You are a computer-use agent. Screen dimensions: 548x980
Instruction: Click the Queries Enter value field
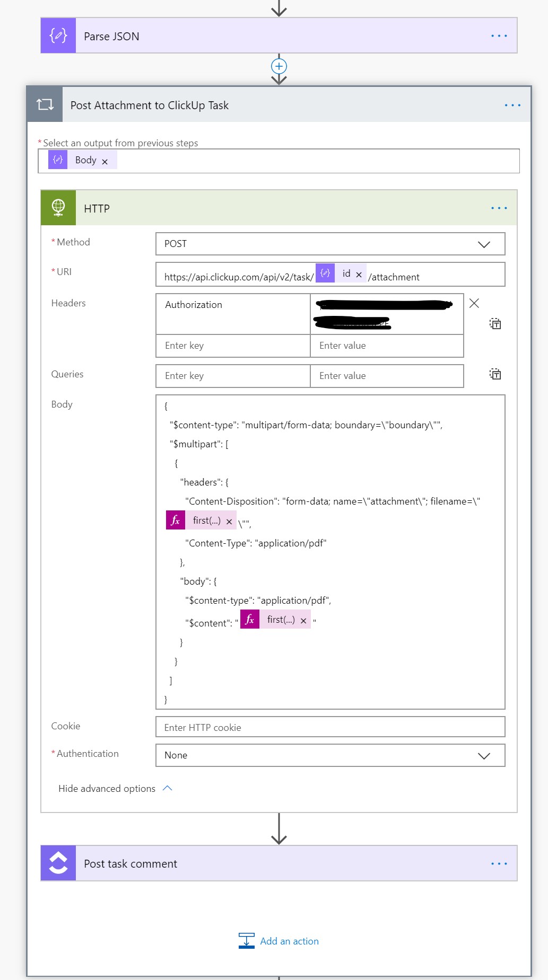pos(387,376)
